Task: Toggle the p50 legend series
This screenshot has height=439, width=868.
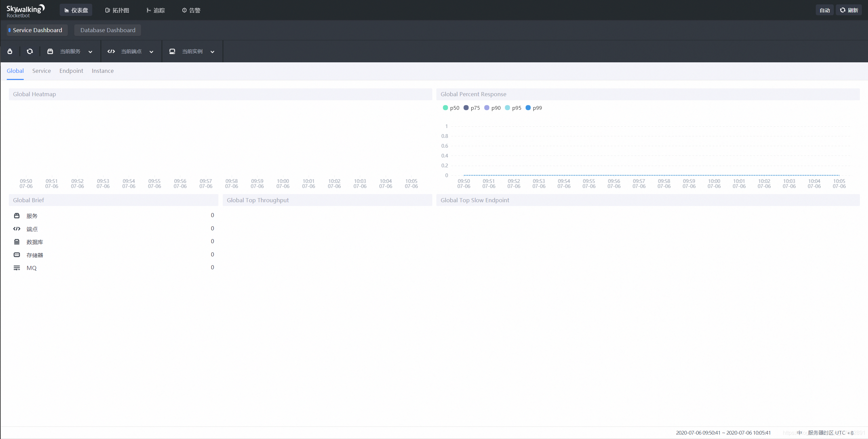Action: click(x=451, y=108)
